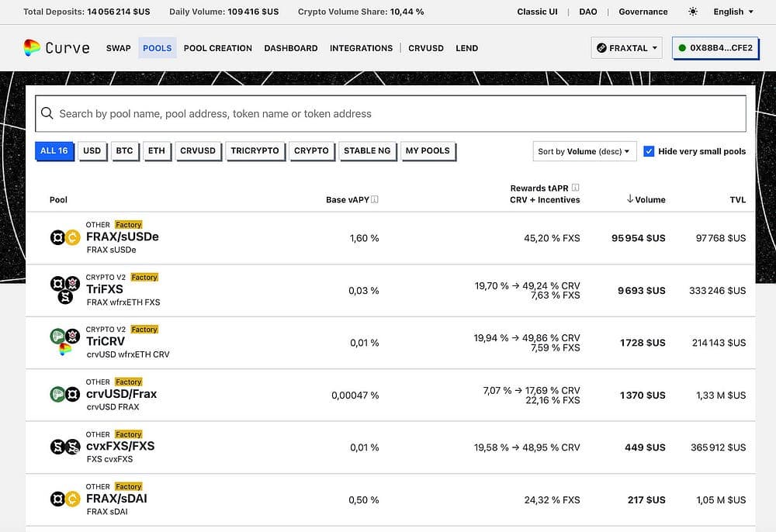Open the Integrations page

(x=362, y=48)
